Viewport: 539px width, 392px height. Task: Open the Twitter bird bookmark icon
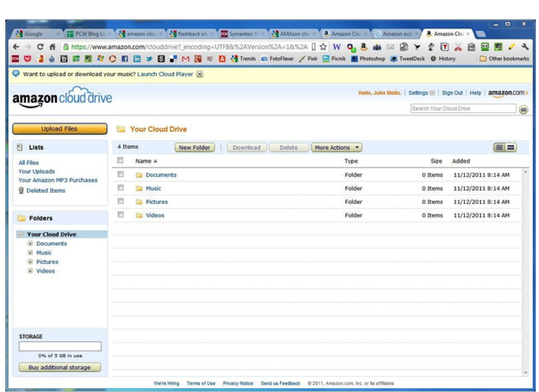pos(149,59)
